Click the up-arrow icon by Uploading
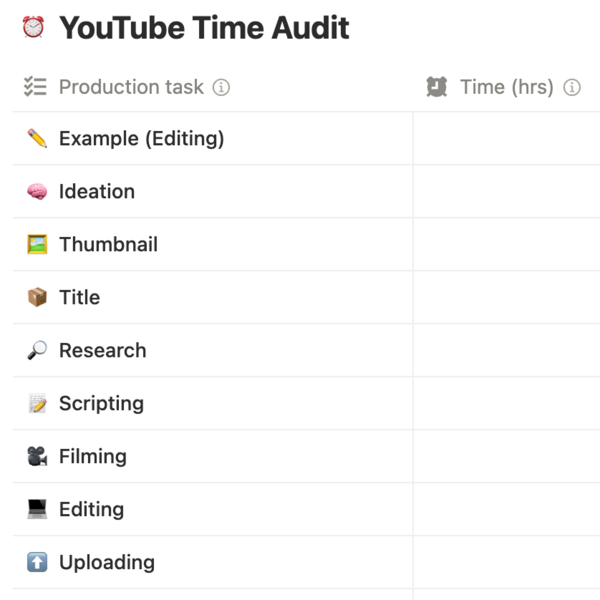 click(37, 563)
